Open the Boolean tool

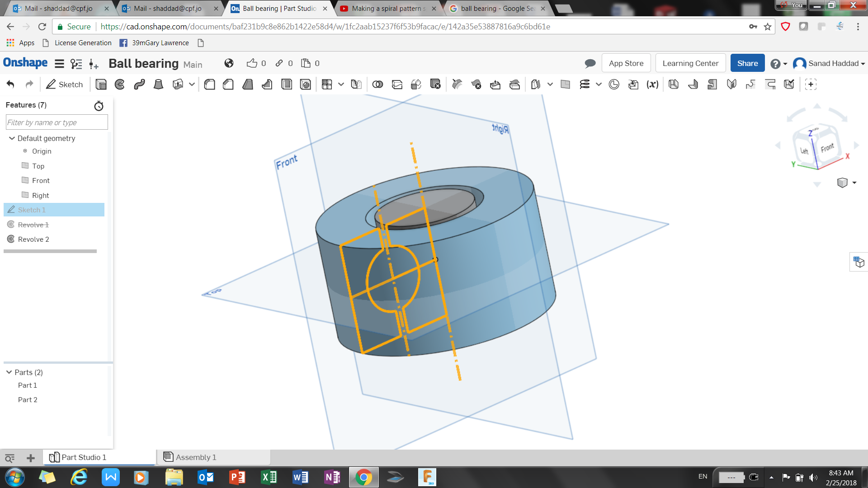(377, 84)
